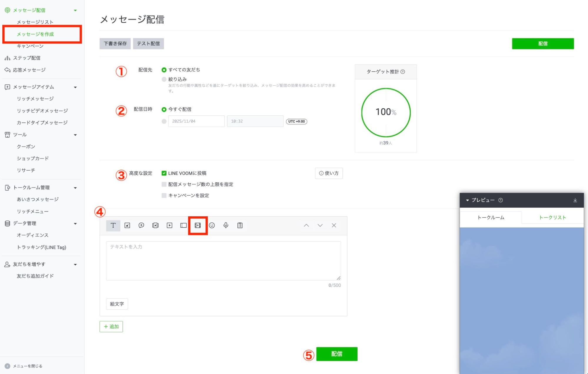Collapse the ツール sidebar section
588x374 pixels.
(75, 135)
